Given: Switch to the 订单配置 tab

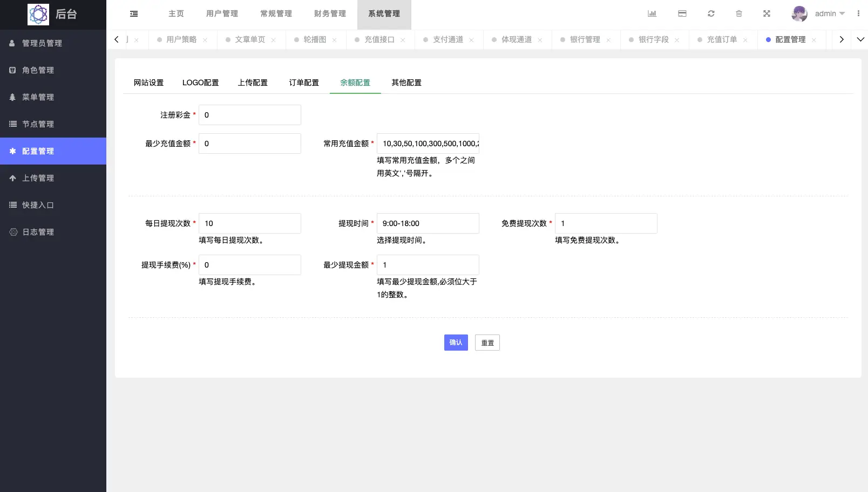Looking at the screenshot, I should point(304,83).
